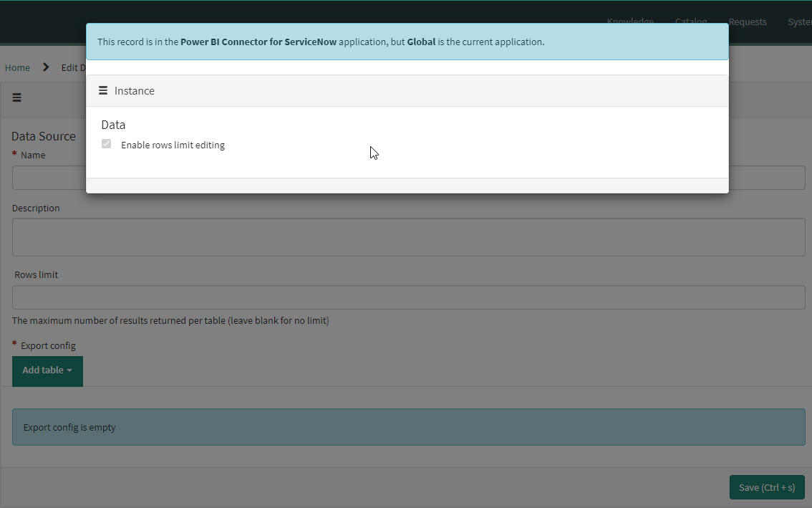The width and height of the screenshot is (812, 508).
Task: Toggle Enable rows limit editing checkbox
Action: click(106, 143)
